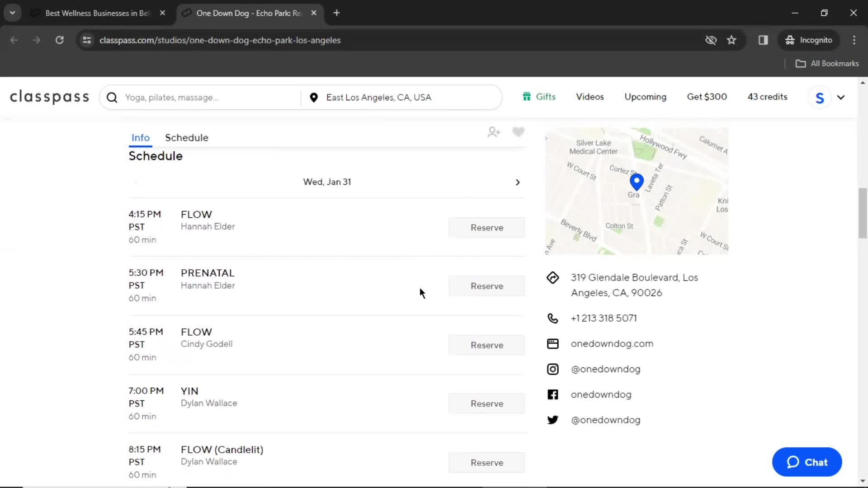Open a new browser tab
The image size is (868, 488).
pyautogui.click(x=336, y=13)
